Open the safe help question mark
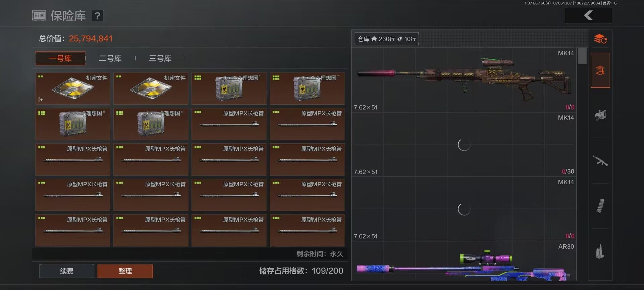 pos(97,16)
